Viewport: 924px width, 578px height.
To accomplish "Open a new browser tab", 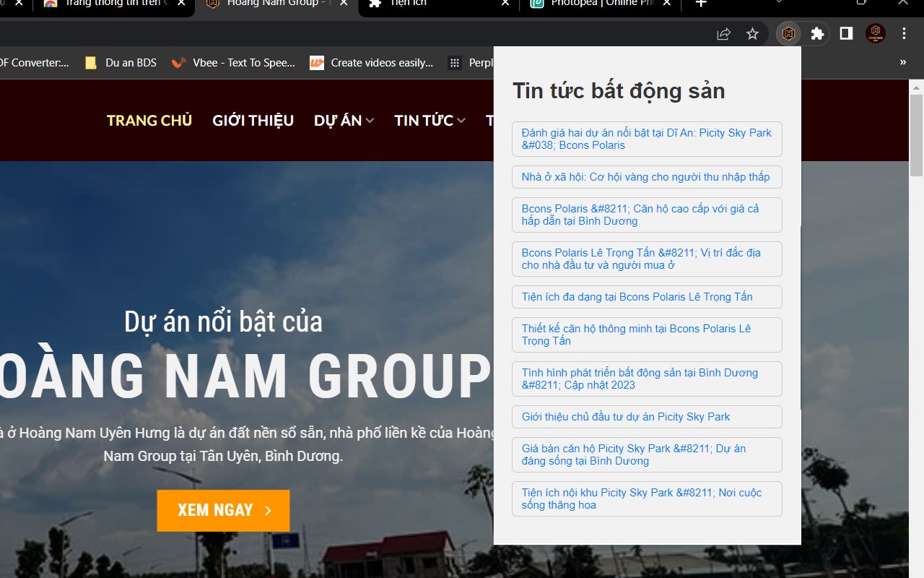I will tap(700, 4).
